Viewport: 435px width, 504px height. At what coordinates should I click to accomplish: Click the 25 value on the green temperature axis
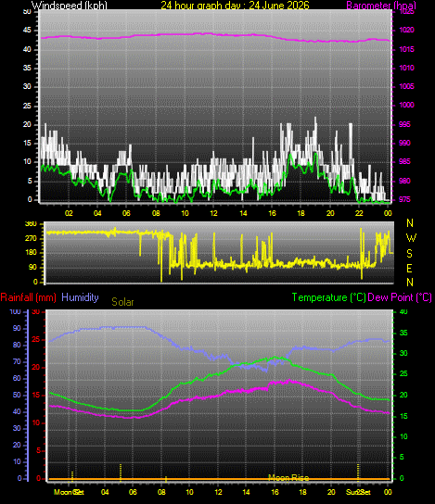[403, 373]
